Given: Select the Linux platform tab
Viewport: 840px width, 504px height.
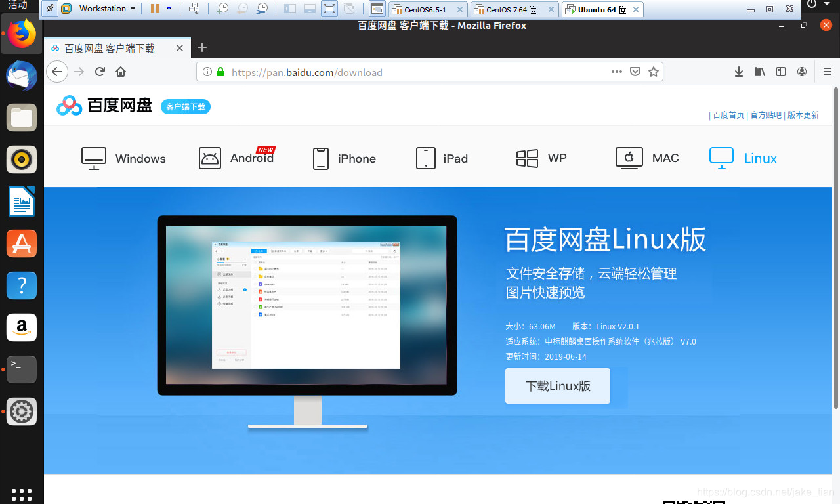Looking at the screenshot, I should click(x=744, y=158).
